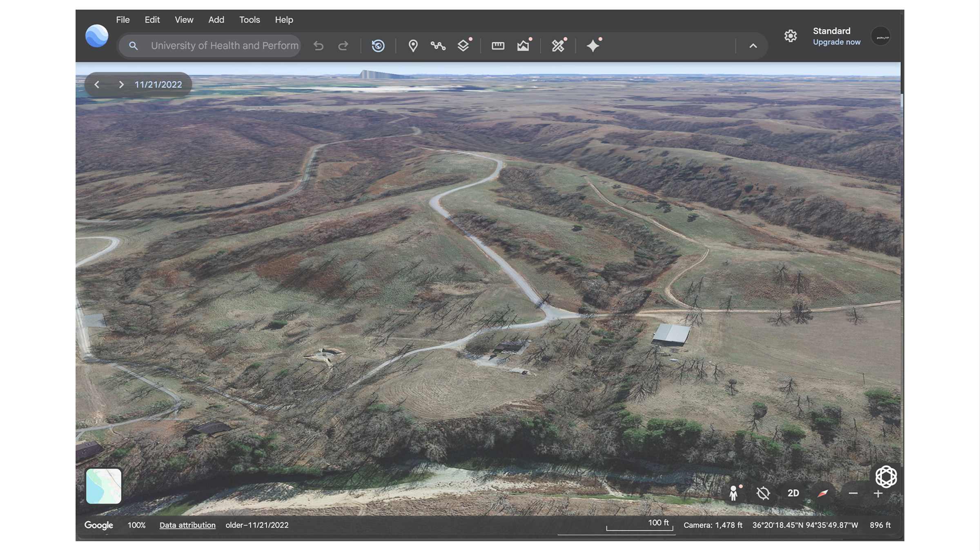Open Street View pegman
Image resolution: width=980 pixels, height=551 pixels.
point(734,493)
